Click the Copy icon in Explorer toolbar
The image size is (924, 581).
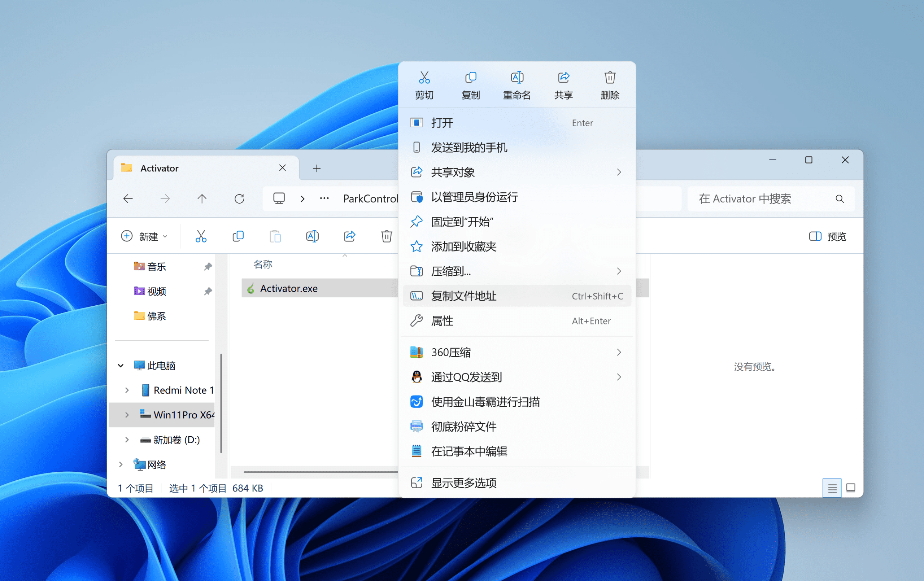pos(238,236)
